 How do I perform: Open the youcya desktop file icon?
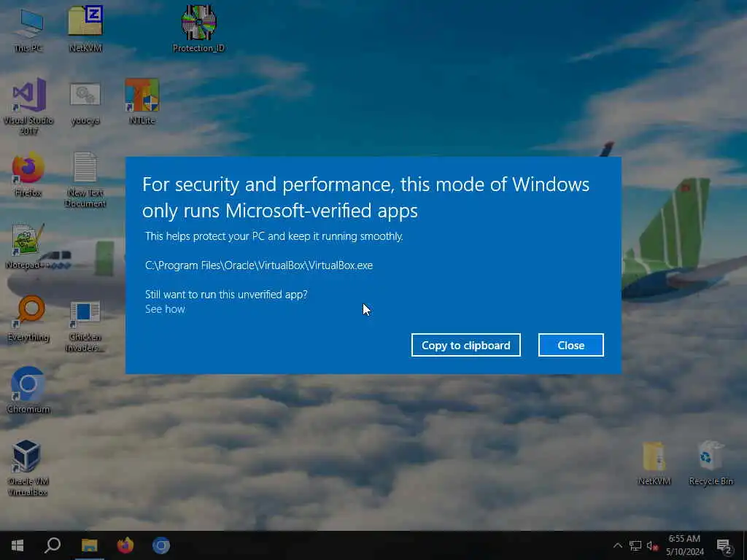click(x=85, y=102)
